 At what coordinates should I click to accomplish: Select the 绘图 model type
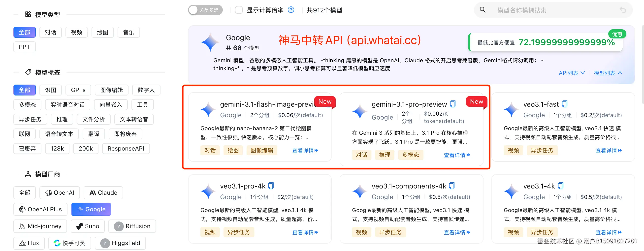(102, 32)
